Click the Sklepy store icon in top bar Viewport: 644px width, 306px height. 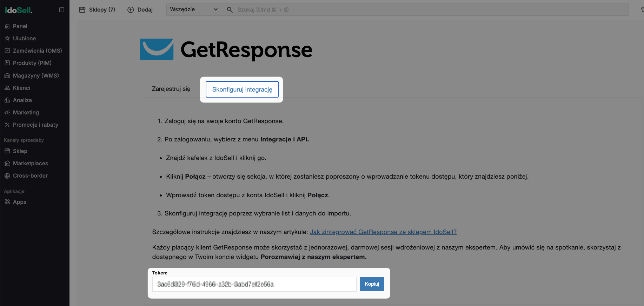82,10
